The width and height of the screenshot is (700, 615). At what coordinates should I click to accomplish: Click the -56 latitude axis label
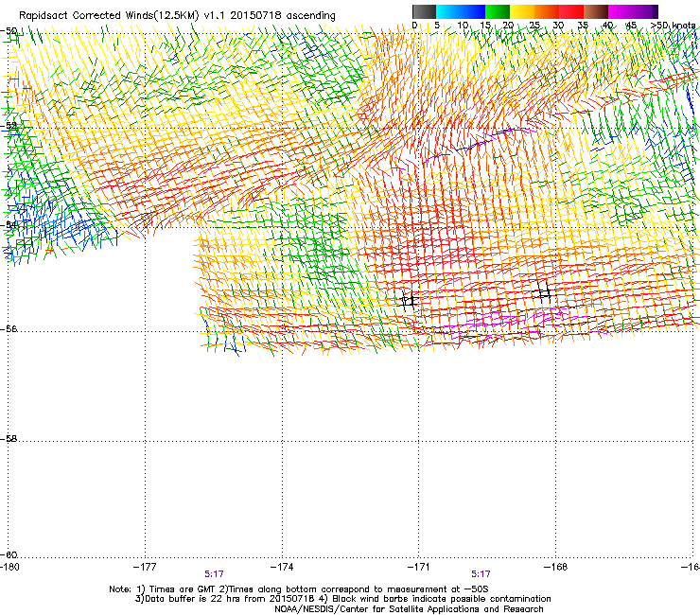[x=9, y=329]
